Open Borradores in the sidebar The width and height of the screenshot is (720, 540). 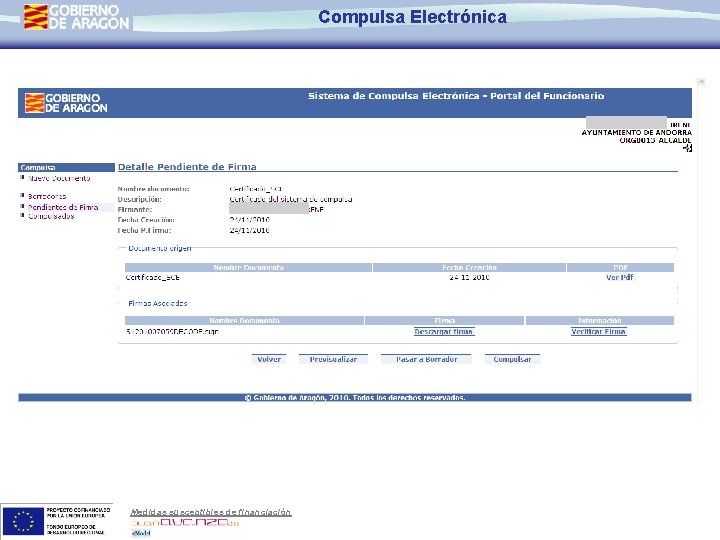[47, 196]
